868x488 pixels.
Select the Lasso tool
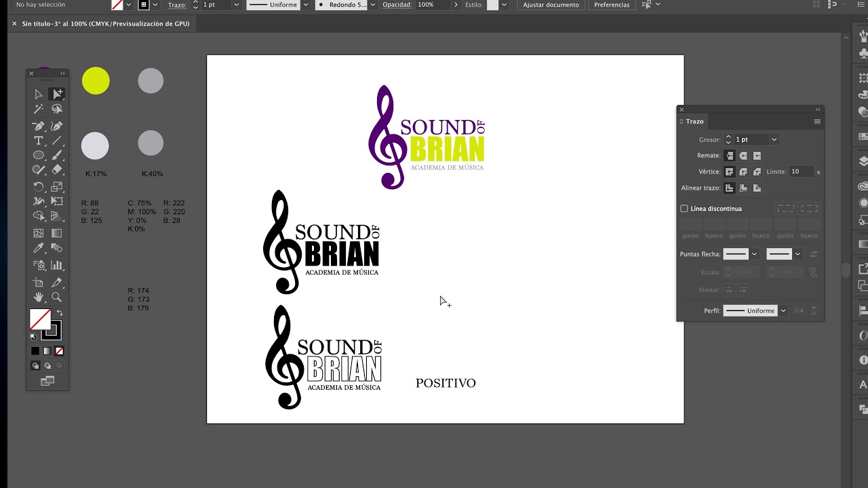pyautogui.click(x=57, y=109)
